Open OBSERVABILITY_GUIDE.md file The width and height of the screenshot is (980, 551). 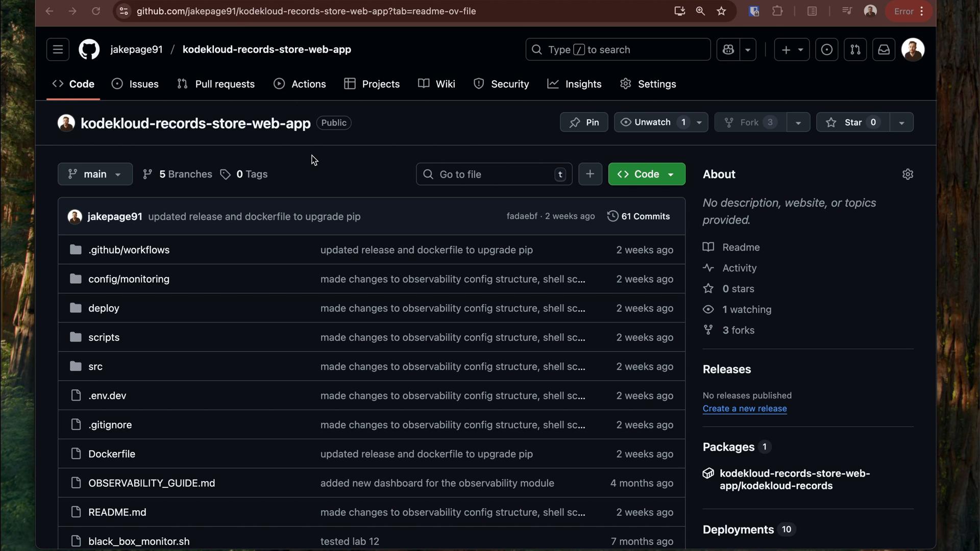pyautogui.click(x=152, y=483)
